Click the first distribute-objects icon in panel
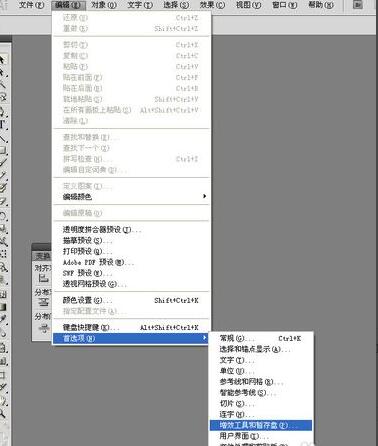The height and width of the screenshot is (446, 378). pos(44,302)
